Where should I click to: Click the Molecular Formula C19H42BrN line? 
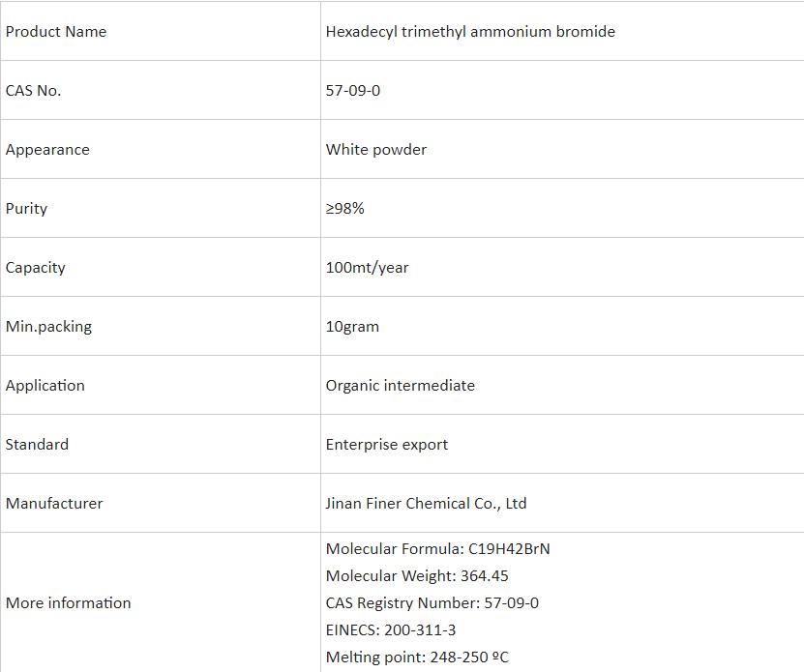(438, 548)
